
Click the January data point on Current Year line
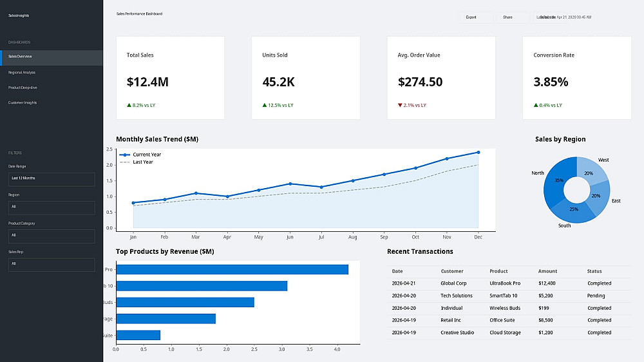pyautogui.click(x=133, y=203)
